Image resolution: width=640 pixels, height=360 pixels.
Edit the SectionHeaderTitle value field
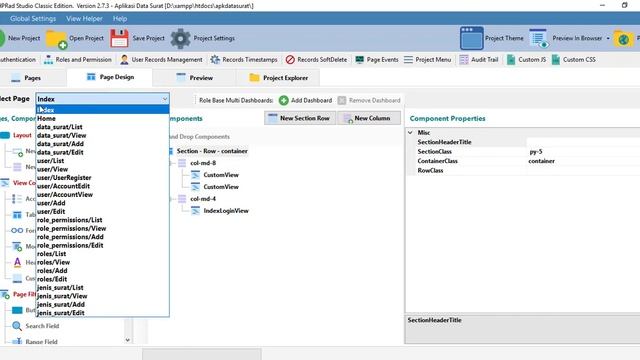click(x=583, y=142)
